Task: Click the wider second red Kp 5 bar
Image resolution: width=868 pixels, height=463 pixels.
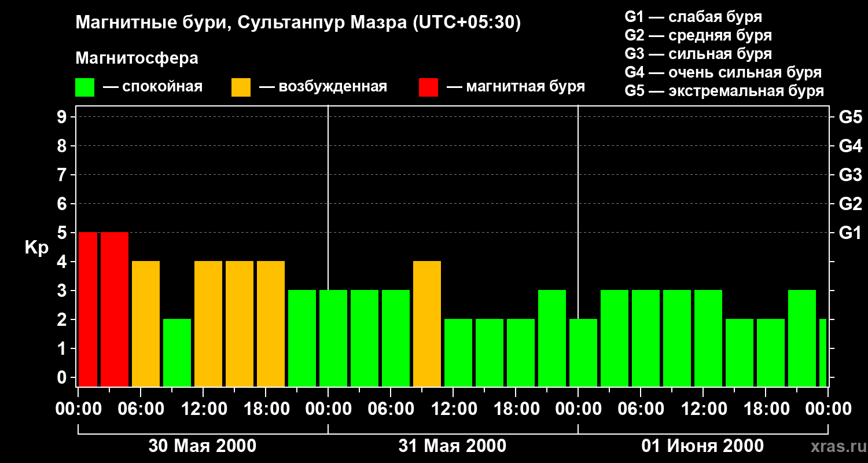Action: pyautogui.click(x=115, y=310)
